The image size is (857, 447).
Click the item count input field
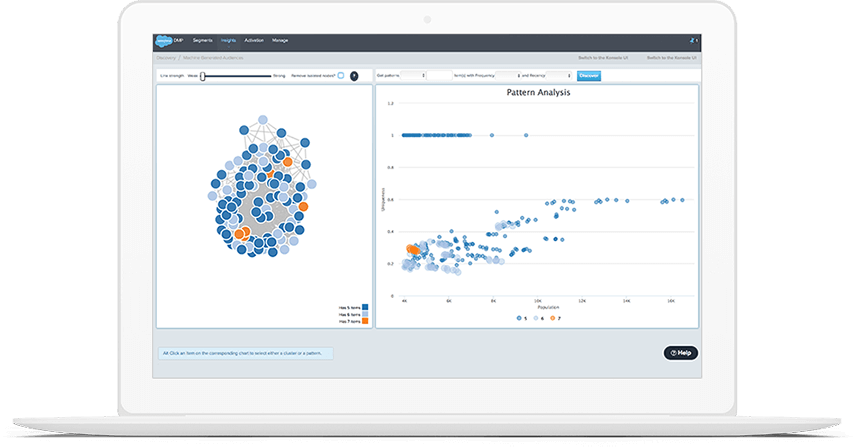point(438,75)
